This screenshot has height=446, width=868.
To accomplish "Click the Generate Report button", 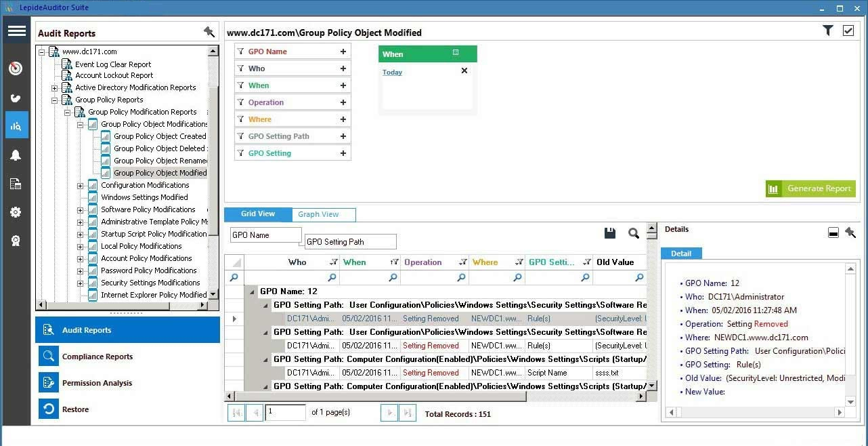I will (x=810, y=188).
